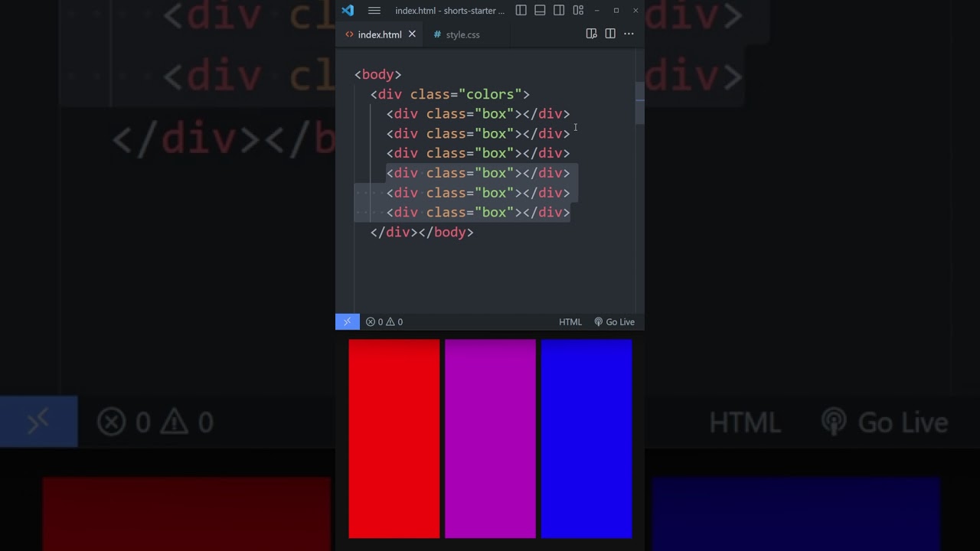Open the editor More Actions ellipsis
This screenshot has height=551, width=980.
[x=629, y=34]
